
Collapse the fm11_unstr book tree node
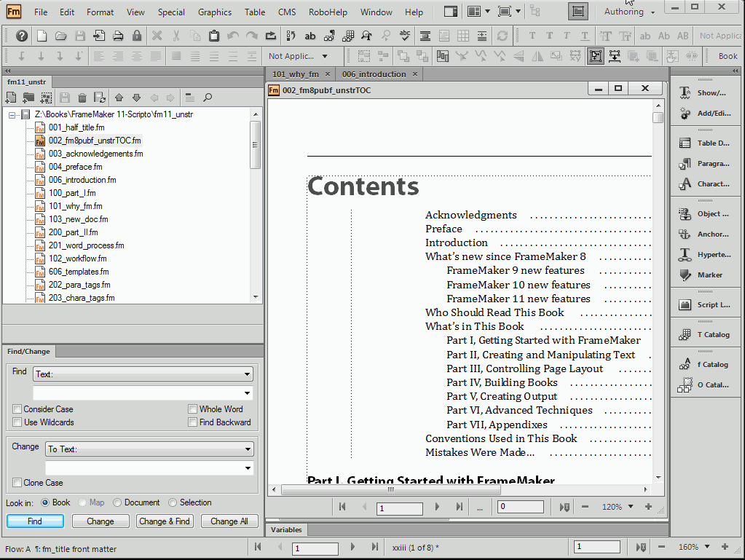pyautogui.click(x=12, y=114)
